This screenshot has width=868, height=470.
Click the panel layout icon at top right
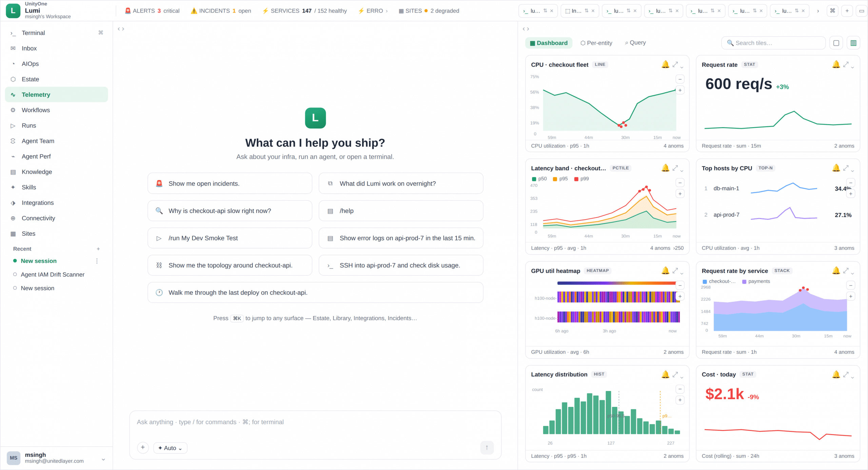[862, 11]
